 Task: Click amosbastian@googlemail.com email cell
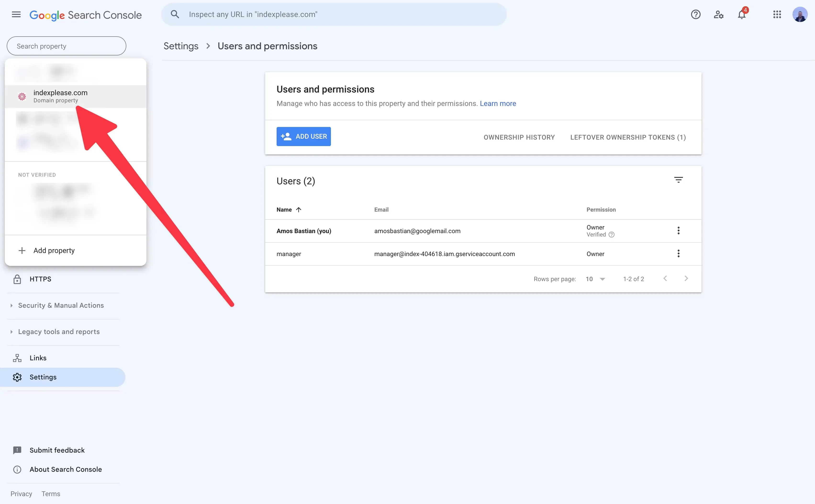pyautogui.click(x=417, y=231)
